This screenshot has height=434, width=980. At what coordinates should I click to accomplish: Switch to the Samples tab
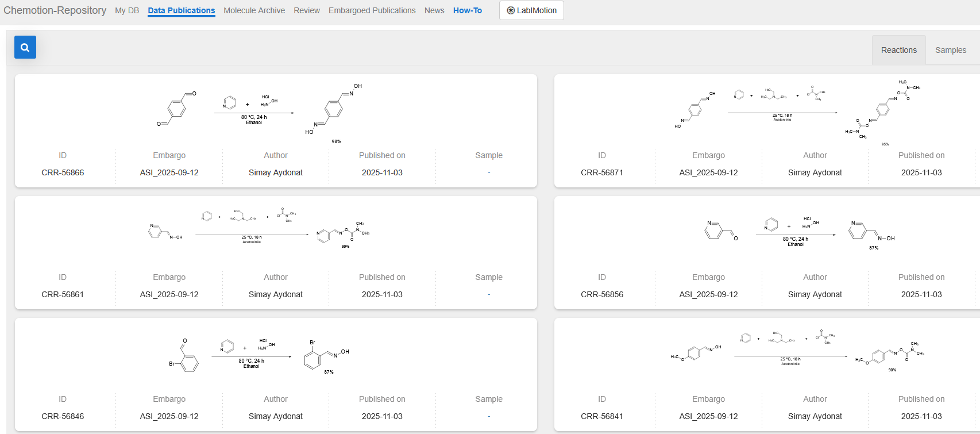(x=950, y=50)
